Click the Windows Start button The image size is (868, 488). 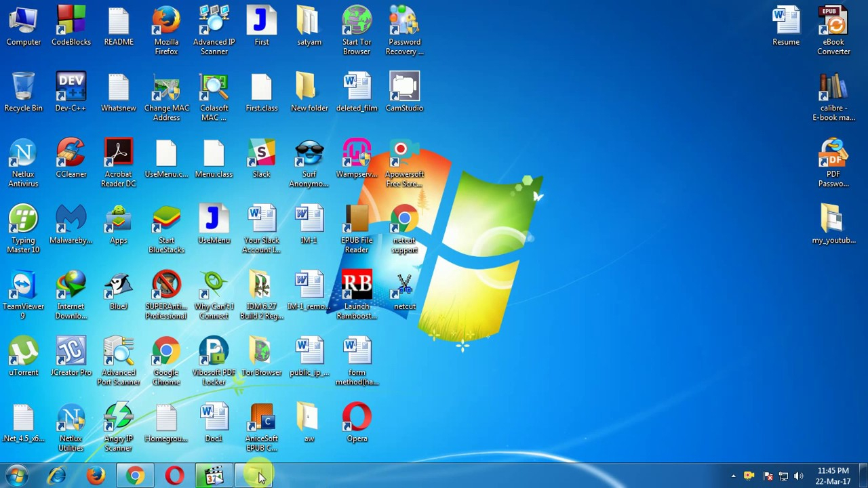pos(17,476)
